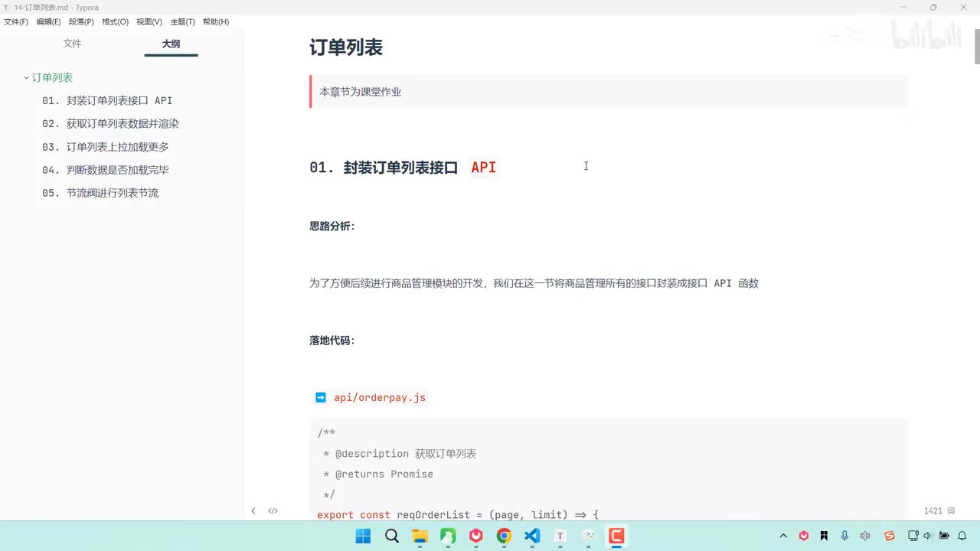Open the 文件(F) menu

(16, 22)
